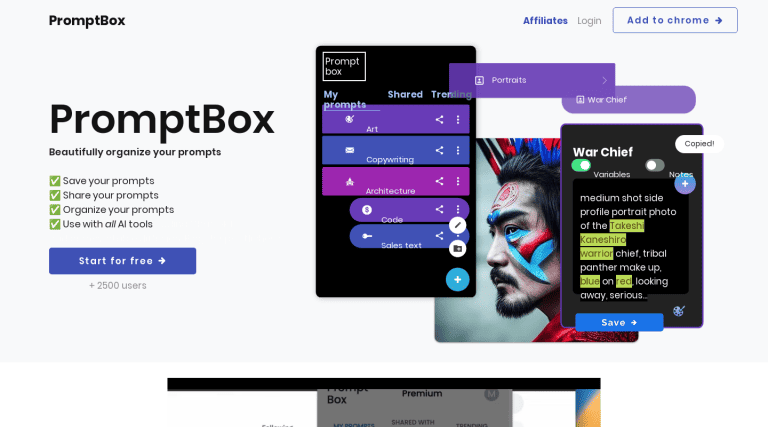Image resolution: width=768 pixels, height=427 pixels.
Task: Click the palette icon at bottom of War Chief card
Action: 678,311
